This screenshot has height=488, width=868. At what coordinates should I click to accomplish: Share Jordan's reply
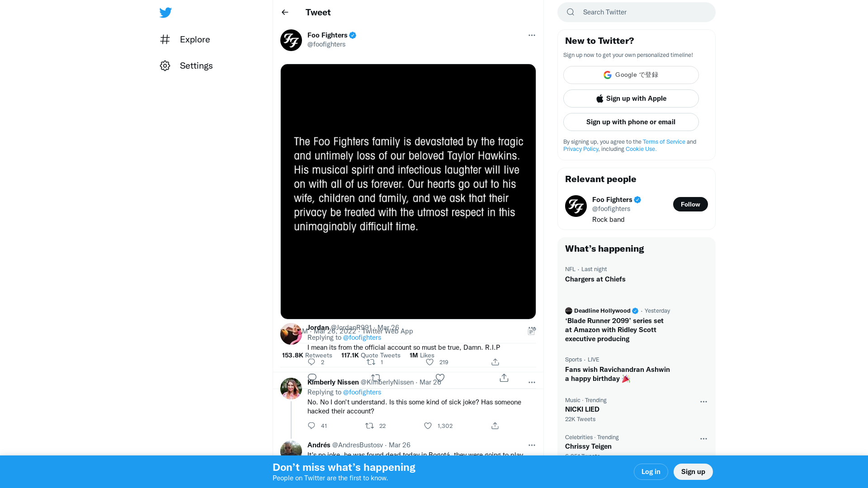point(495,362)
